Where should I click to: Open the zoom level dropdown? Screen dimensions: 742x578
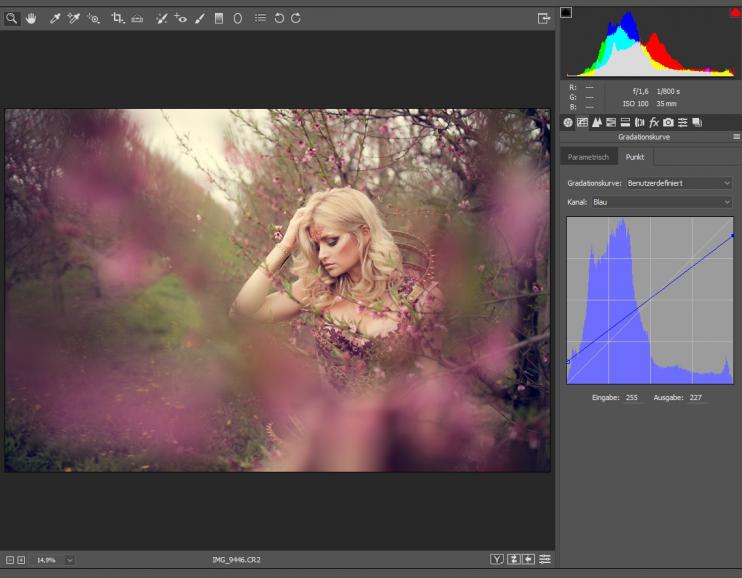[x=70, y=560]
